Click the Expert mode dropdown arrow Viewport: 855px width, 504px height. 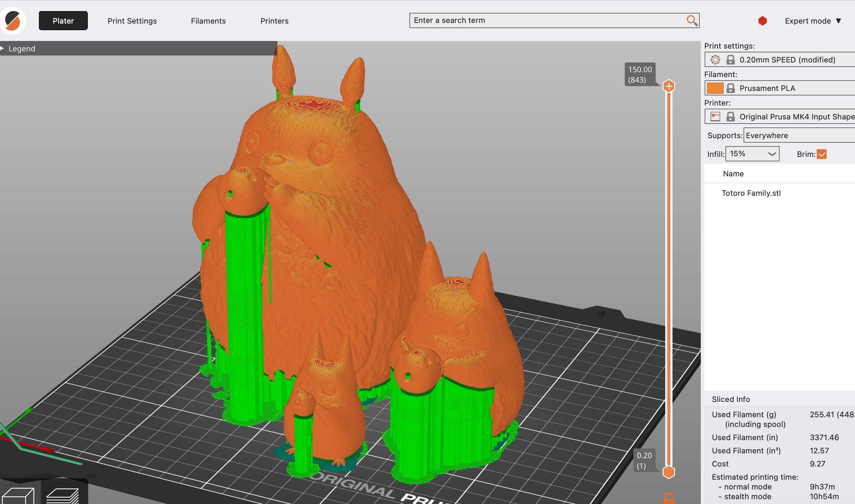coord(839,20)
